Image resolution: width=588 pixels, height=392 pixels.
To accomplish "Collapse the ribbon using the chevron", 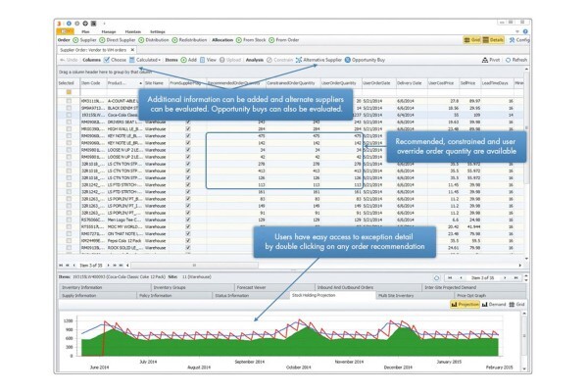I will tap(517, 32).
